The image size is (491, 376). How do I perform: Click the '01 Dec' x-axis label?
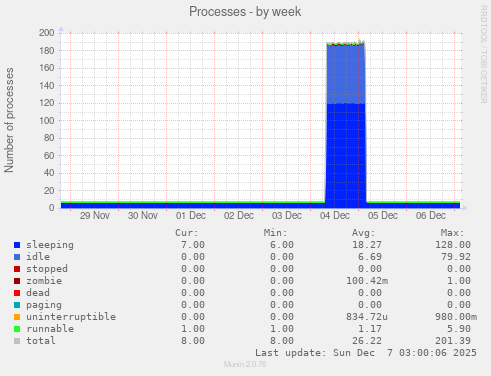(191, 216)
